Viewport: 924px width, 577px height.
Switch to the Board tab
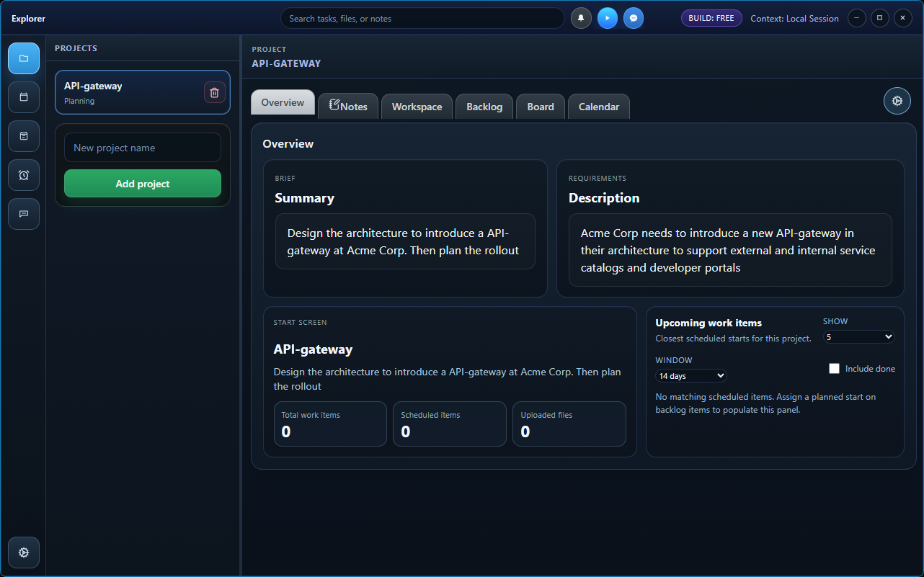click(541, 107)
